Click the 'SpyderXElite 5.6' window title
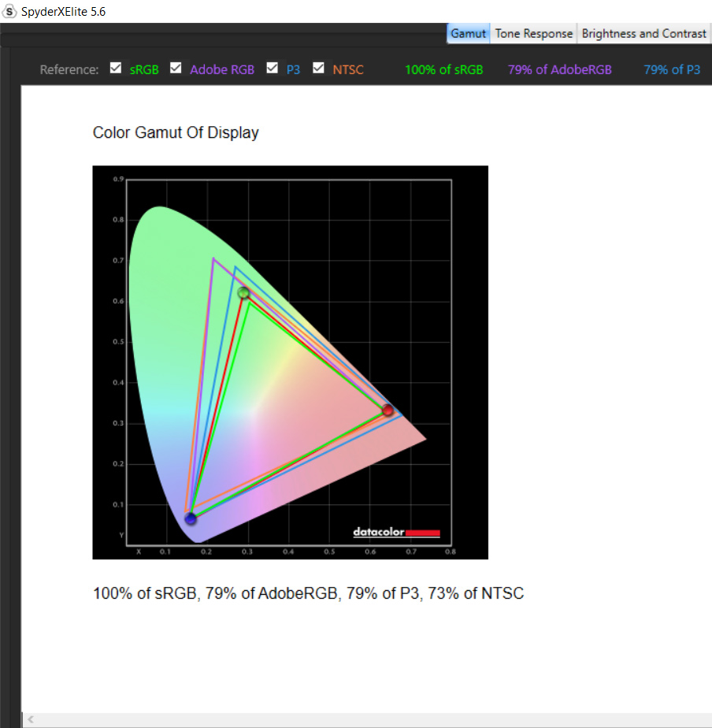The width and height of the screenshot is (712, 728). coord(64,12)
